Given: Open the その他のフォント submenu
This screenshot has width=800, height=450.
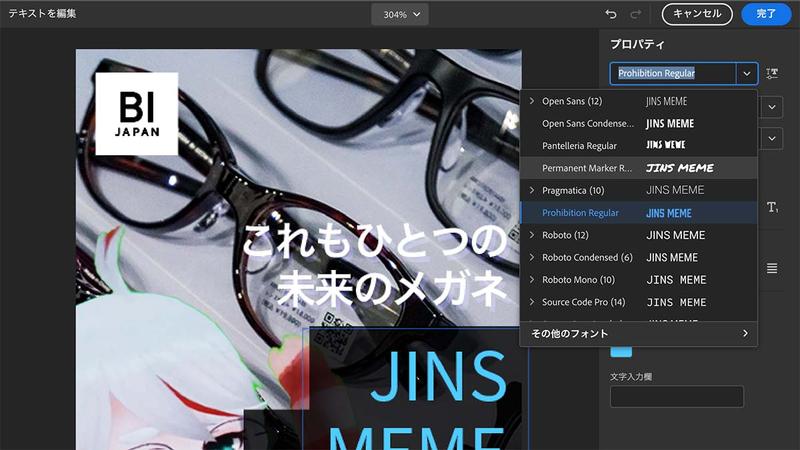Looking at the screenshot, I should click(x=638, y=334).
